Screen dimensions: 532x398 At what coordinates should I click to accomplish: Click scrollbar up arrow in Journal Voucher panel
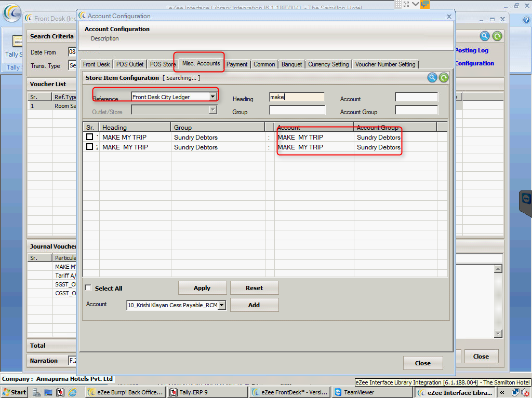498,269
